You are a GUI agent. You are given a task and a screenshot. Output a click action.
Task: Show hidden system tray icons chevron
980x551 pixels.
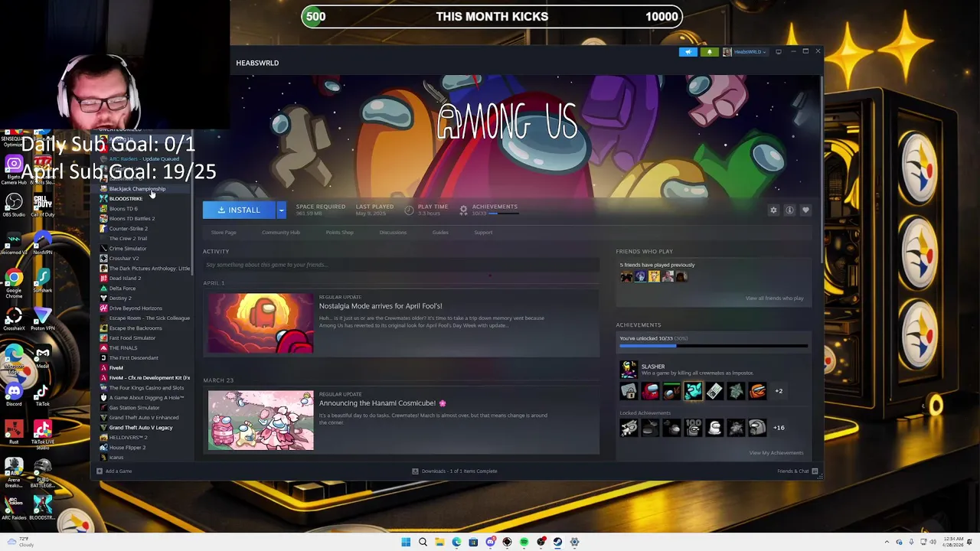point(887,542)
